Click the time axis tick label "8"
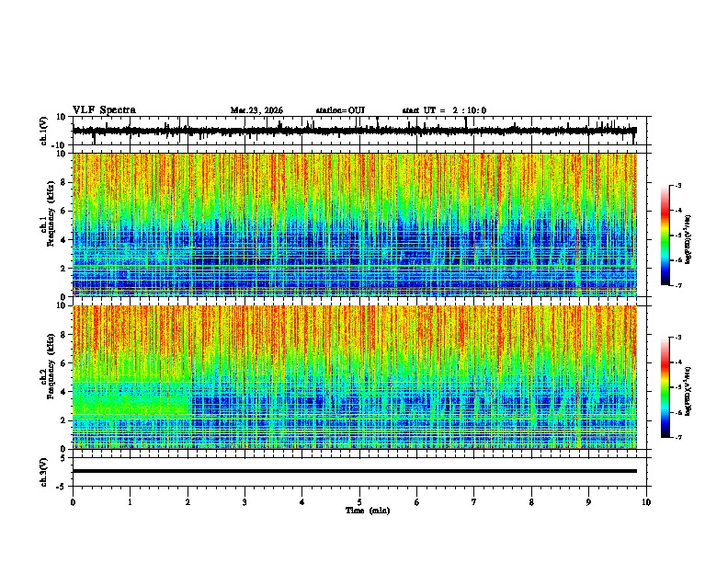728x563 pixels. click(531, 502)
